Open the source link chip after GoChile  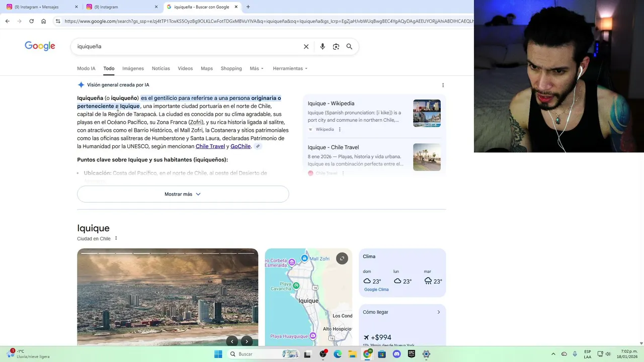(x=258, y=146)
